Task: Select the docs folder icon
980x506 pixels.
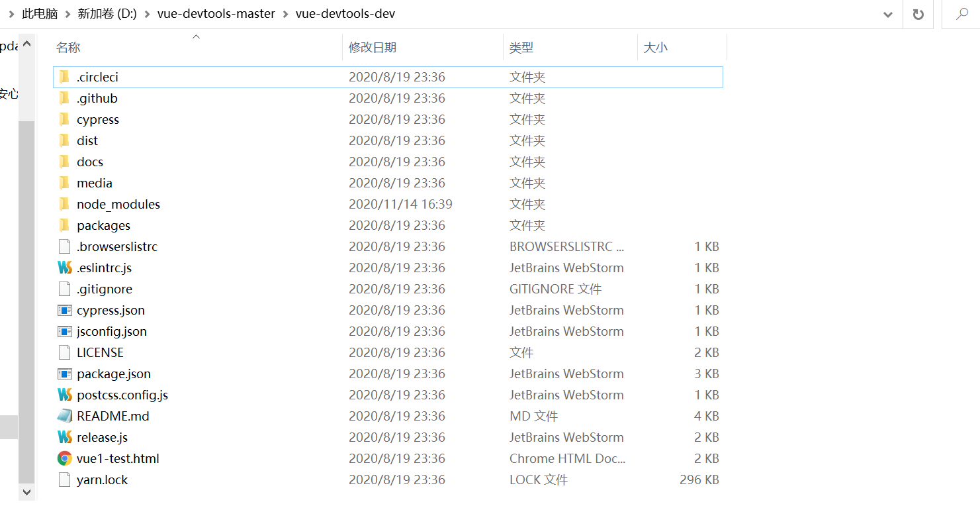Action: pos(64,162)
